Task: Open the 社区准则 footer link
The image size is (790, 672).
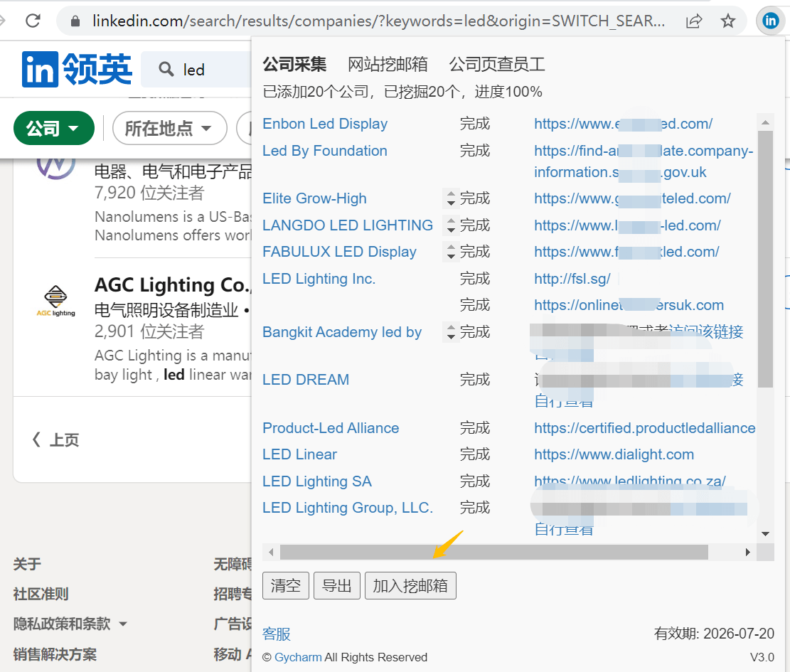Action: click(41, 594)
